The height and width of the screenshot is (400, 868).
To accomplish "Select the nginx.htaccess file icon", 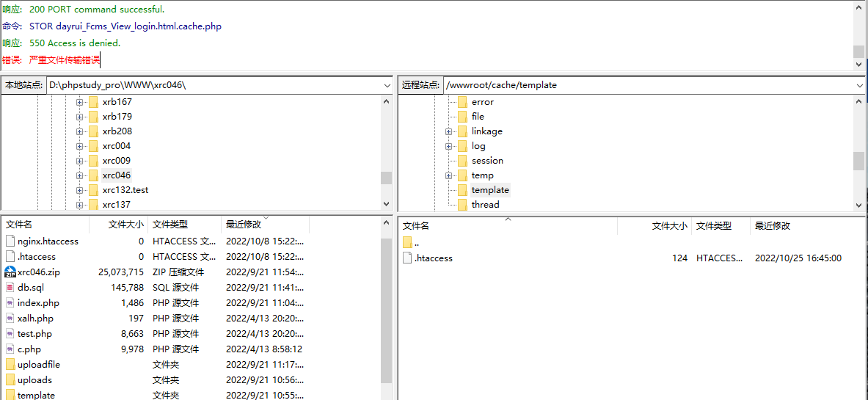I will tap(10, 241).
